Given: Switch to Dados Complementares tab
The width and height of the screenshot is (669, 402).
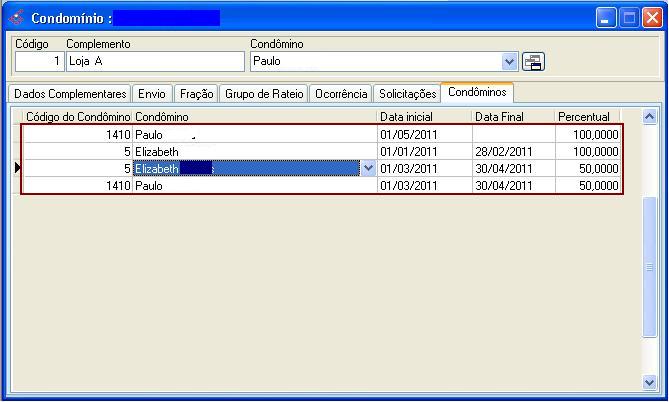Looking at the screenshot, I should (x=70, y=94).
